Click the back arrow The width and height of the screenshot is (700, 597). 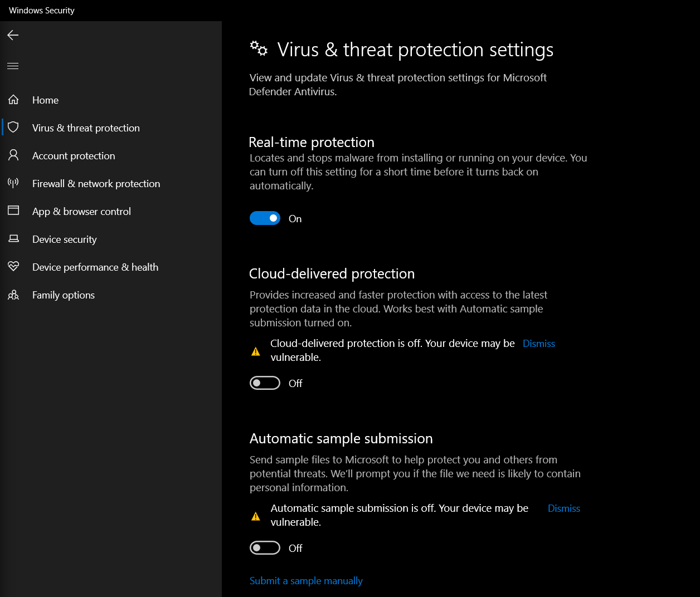(12, 35)
